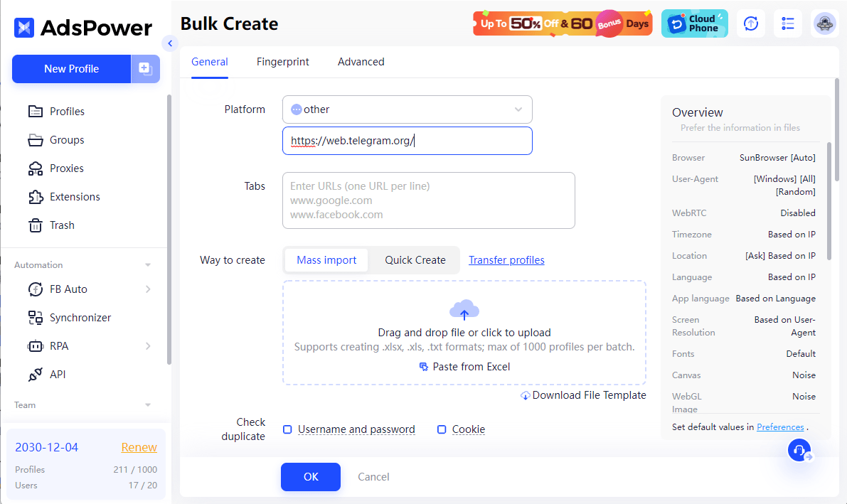Expand the FB Auto submenu arrow

(x=148, y=289)
